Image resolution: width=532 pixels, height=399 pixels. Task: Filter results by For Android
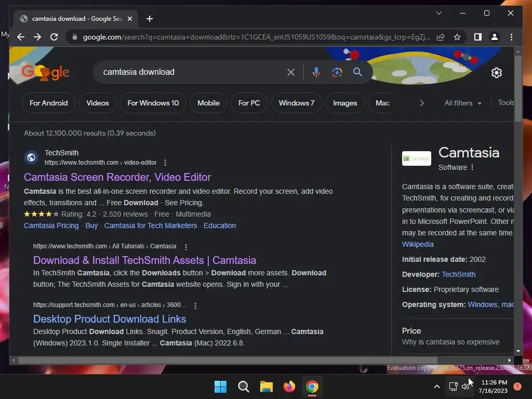pos(48,103)
